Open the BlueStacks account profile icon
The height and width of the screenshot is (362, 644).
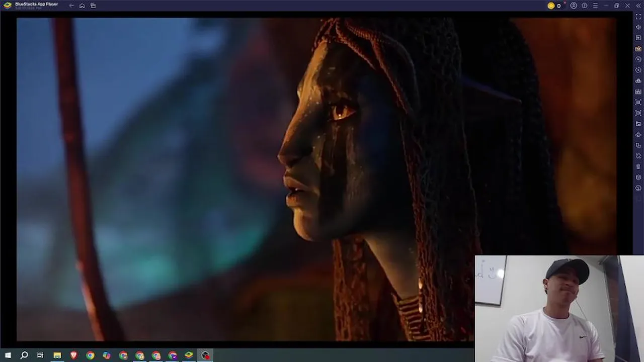[x=574, y=6]
